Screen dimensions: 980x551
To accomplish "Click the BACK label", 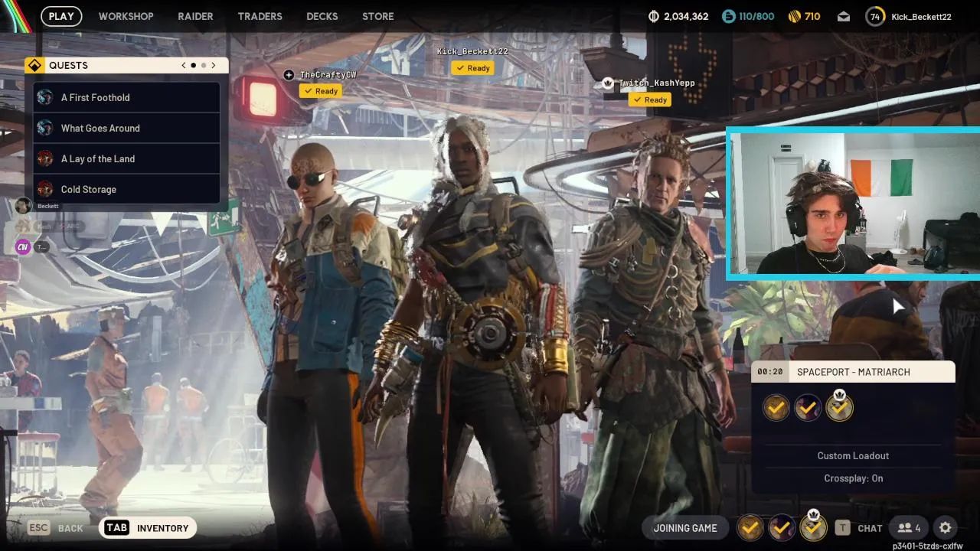I will click(x=70, y=528).
